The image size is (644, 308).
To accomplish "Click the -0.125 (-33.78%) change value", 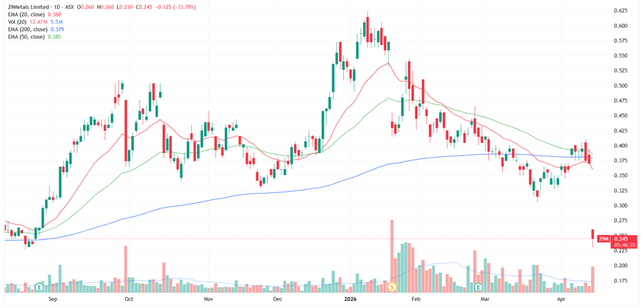I will pos(174,7).
